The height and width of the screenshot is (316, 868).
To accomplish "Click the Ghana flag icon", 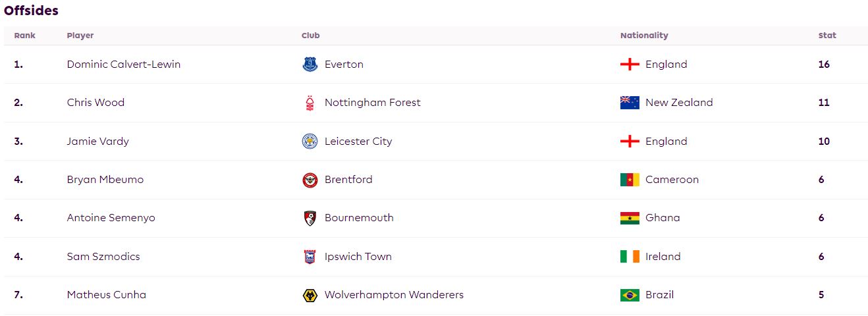I will pyautogui.click(x=630, y=218).
